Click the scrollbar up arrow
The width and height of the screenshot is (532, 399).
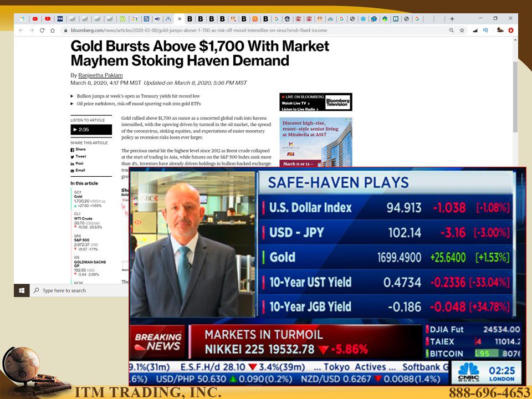(515, 40)
